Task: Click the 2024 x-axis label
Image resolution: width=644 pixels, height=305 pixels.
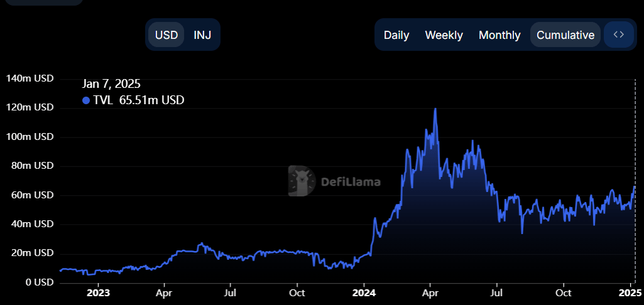Action: [x=364, y=294]
